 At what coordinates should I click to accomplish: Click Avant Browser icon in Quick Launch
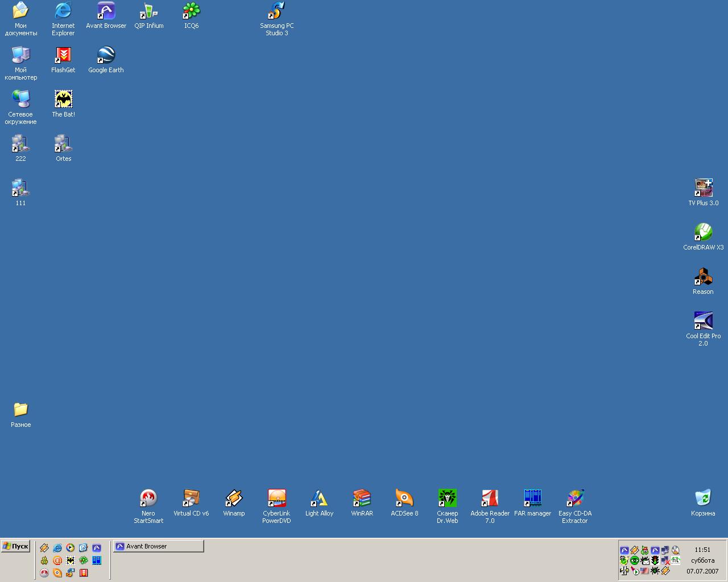coord(97,548)
